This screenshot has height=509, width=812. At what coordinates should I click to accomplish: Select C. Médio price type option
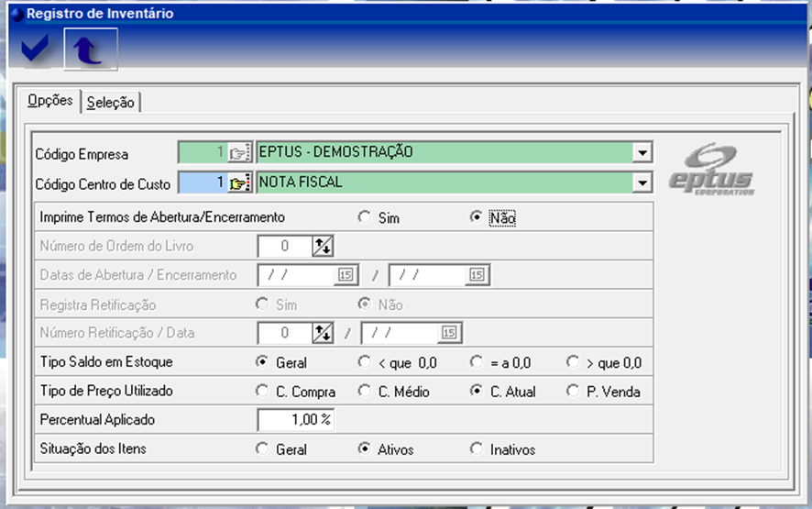365,392
